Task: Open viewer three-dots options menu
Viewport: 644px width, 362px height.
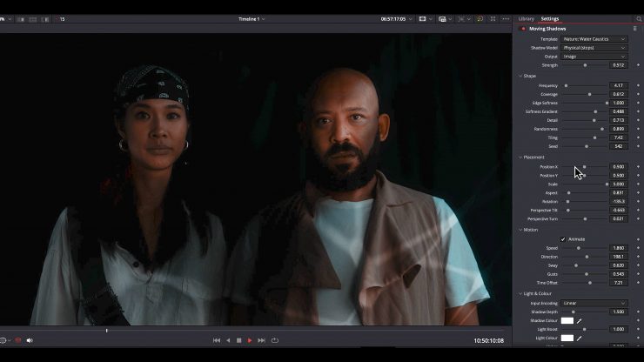Action: pos(506,19)
